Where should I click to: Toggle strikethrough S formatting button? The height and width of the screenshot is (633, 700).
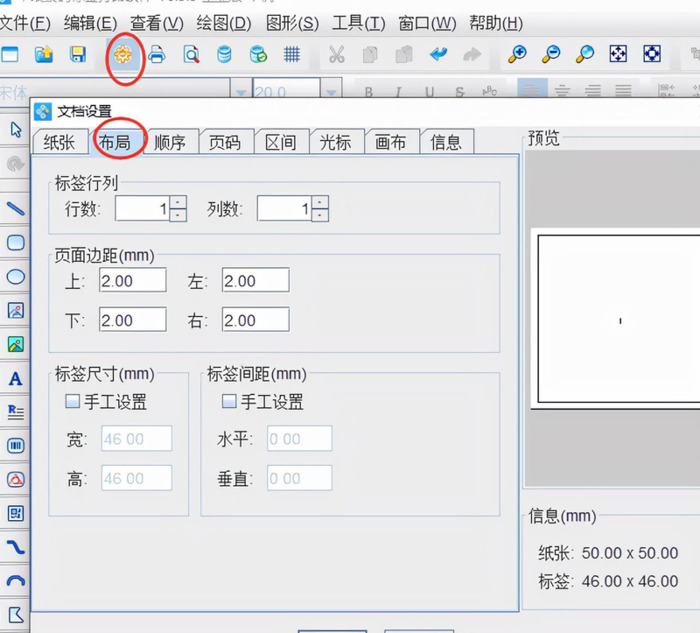460,92
